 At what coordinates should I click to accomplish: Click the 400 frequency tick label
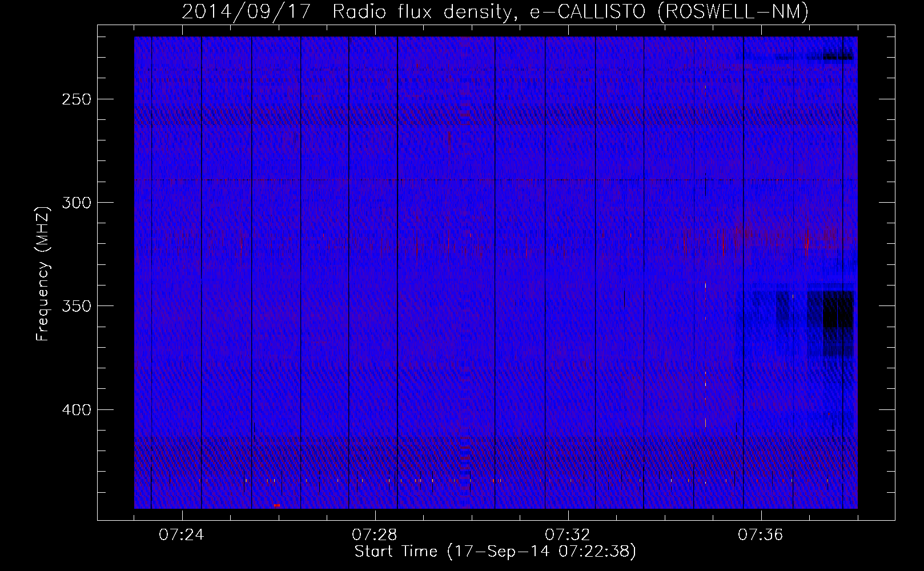coord(75,410)
